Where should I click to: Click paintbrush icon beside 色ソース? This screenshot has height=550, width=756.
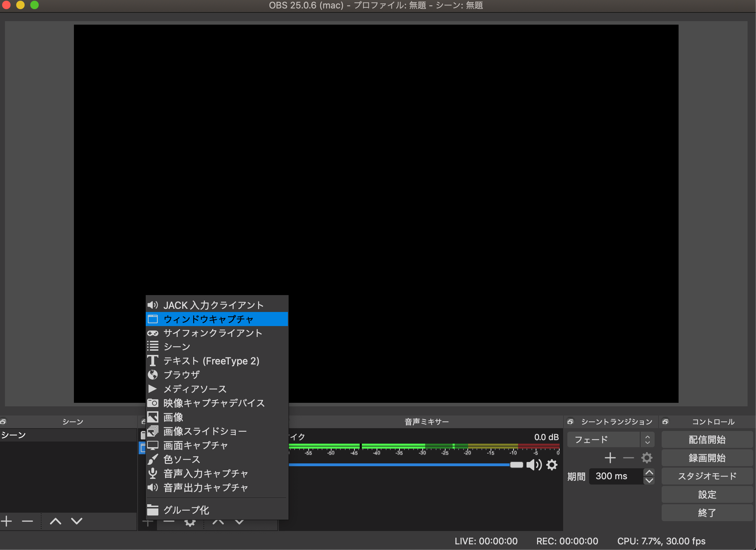click(x=153, y=459)
